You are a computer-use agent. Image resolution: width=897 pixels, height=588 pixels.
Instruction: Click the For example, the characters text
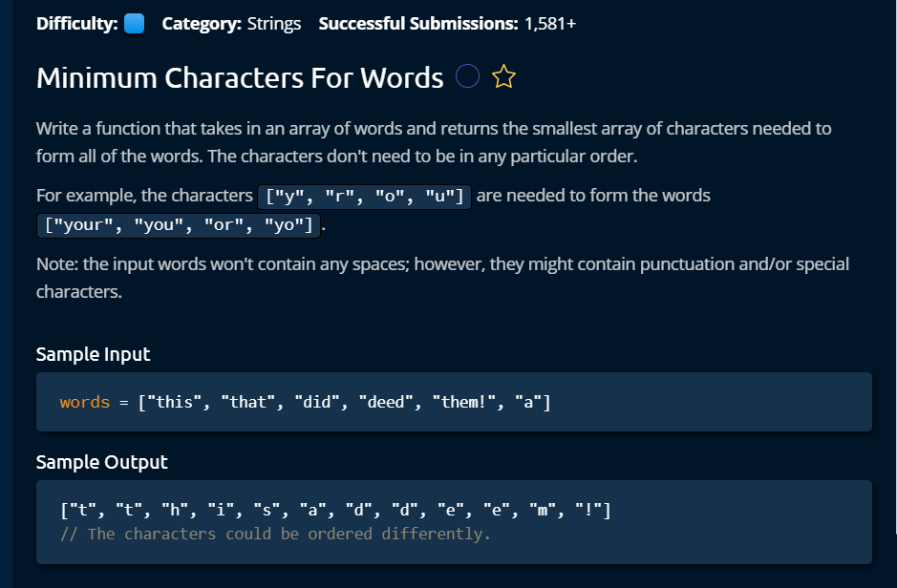tap(144, 196)
